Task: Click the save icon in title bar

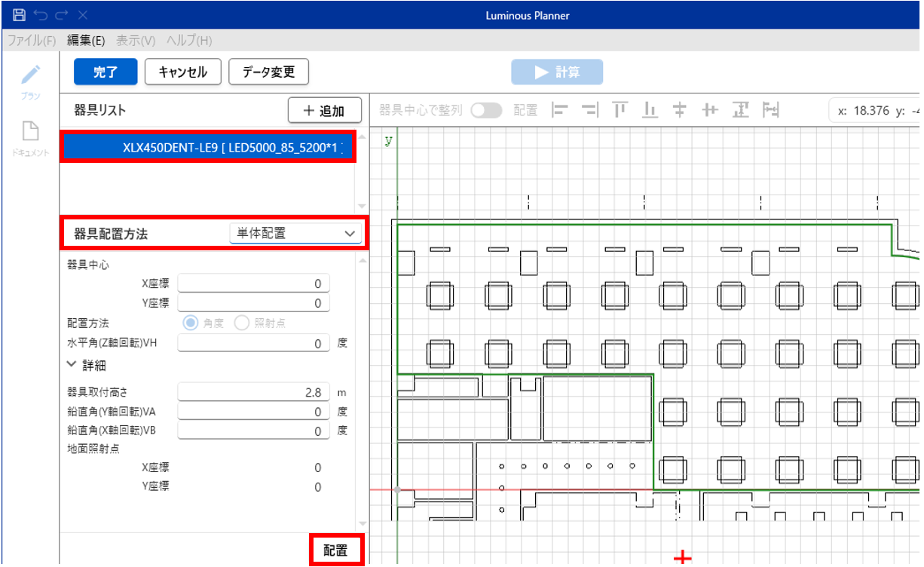Action: tap(20, 15)
